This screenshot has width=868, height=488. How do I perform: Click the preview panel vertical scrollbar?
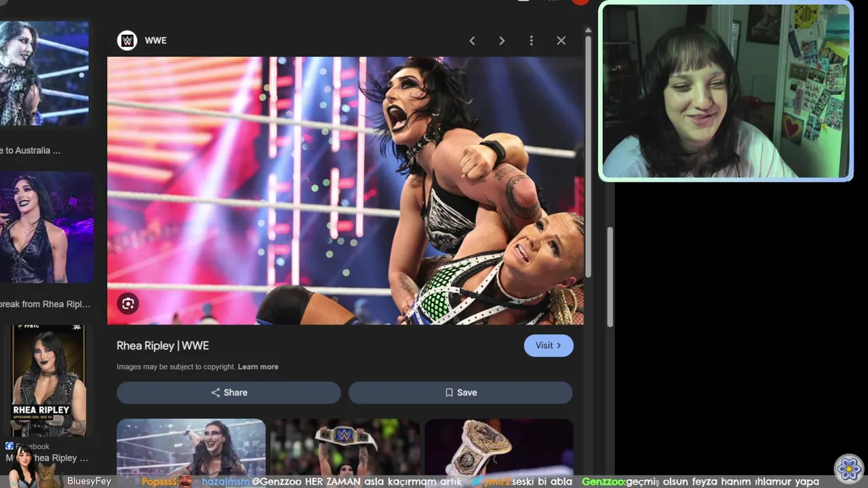(588, 156)
